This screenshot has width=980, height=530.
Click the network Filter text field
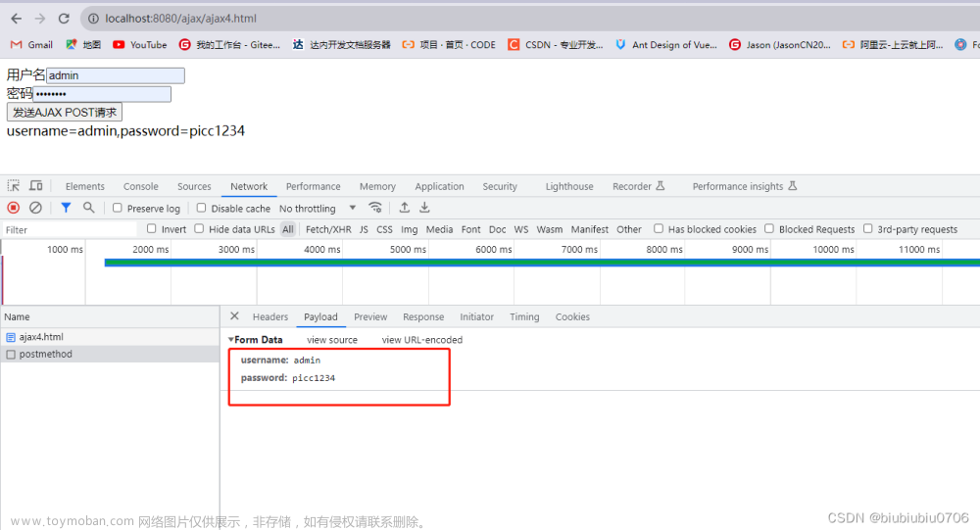70,230
